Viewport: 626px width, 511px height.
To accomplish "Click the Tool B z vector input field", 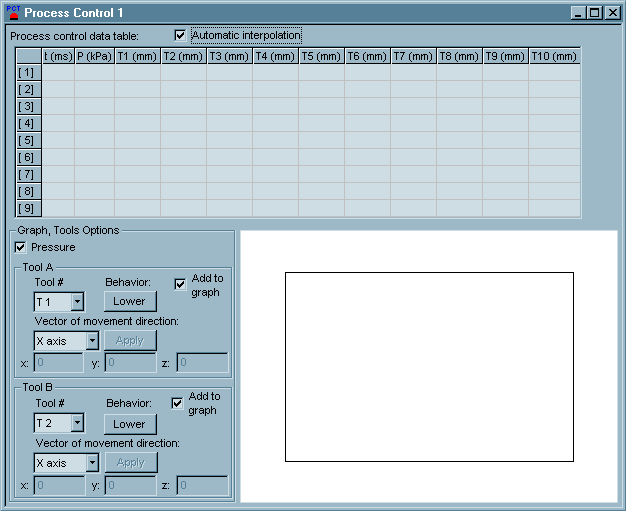I will (x=202, y=486).
